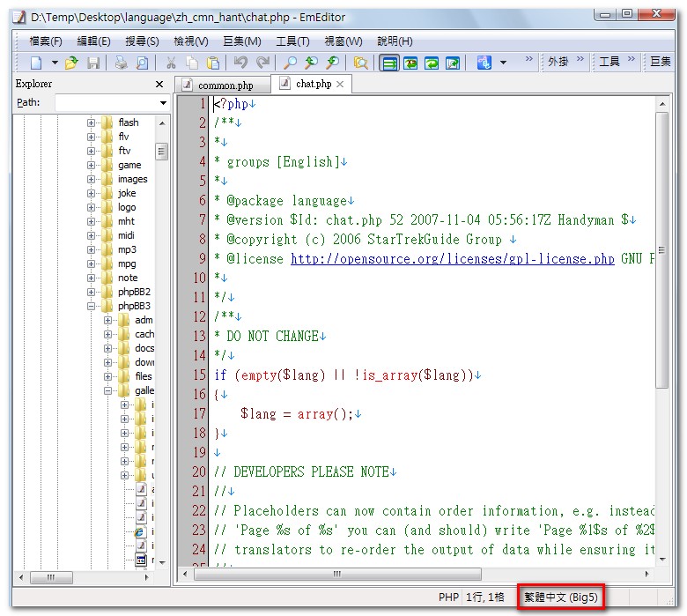Open the 檔案(F) menu
687x616 pixels.
46,41
